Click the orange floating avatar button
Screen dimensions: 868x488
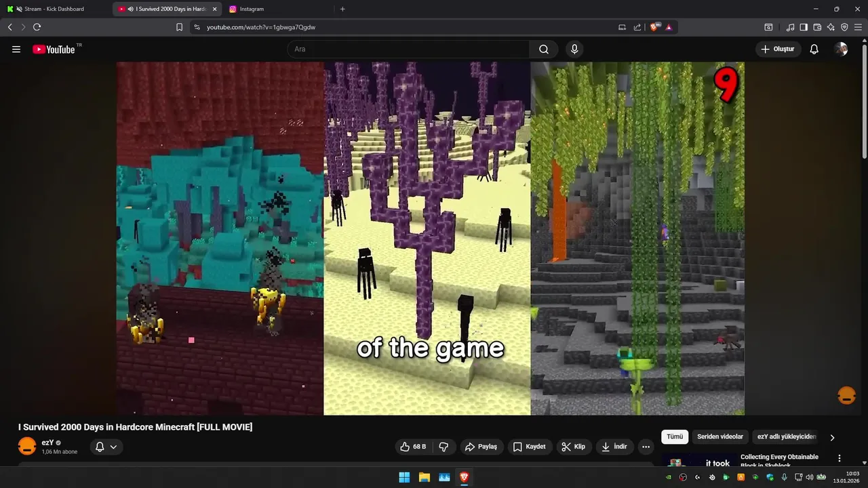(846, 395)
